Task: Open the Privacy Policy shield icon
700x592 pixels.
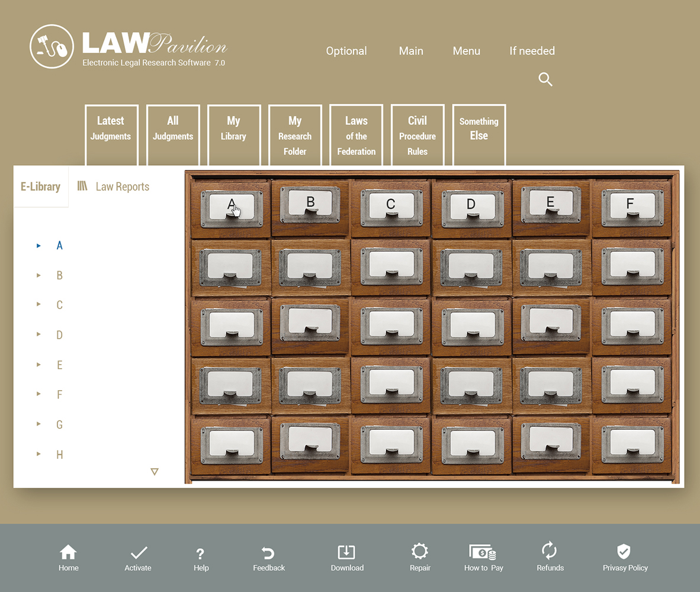Action: pyautogui.click(x=624, y=552)
